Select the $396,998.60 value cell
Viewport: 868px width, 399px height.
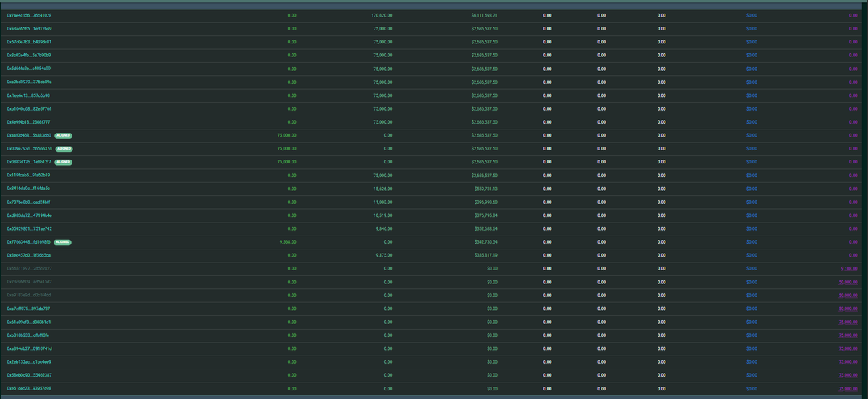tap(485, 202)
